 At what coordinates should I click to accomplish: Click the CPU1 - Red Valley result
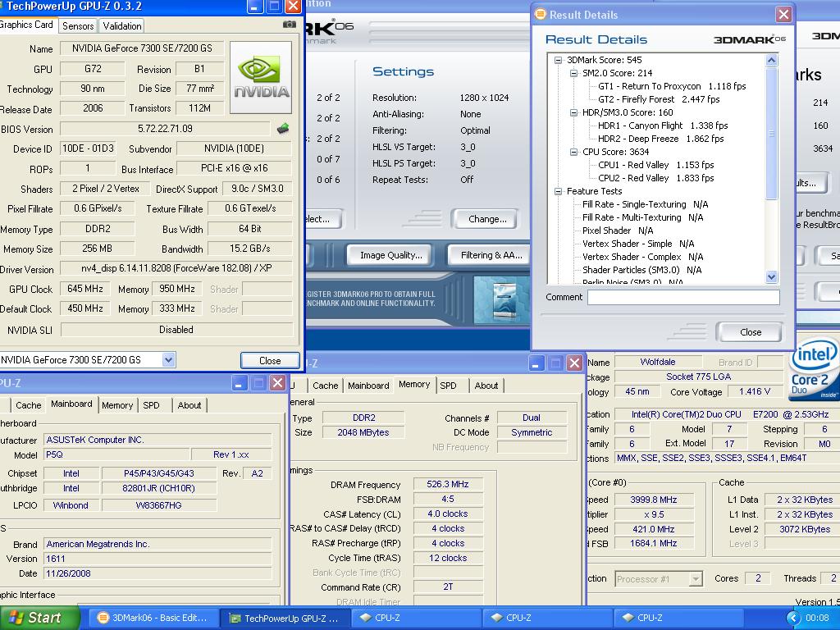click(x=655, y=165)
